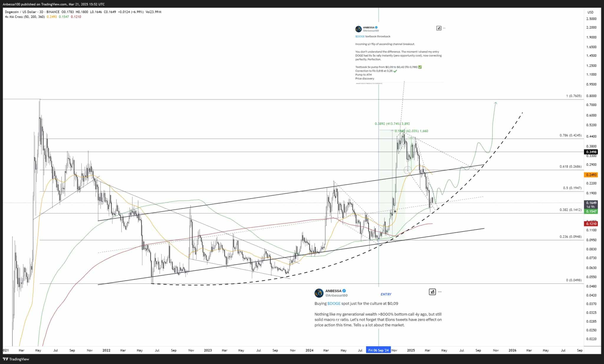604x364 pixels.
Task: Click ANBESSA avatar in lower entry tweet
Action: click(319, 293)
